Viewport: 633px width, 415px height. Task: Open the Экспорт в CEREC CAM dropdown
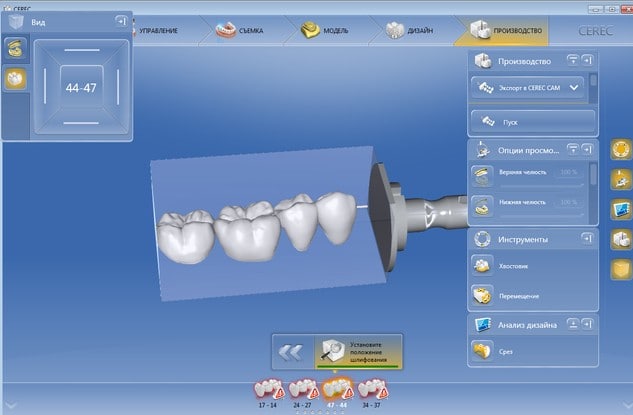pos(574,88)
